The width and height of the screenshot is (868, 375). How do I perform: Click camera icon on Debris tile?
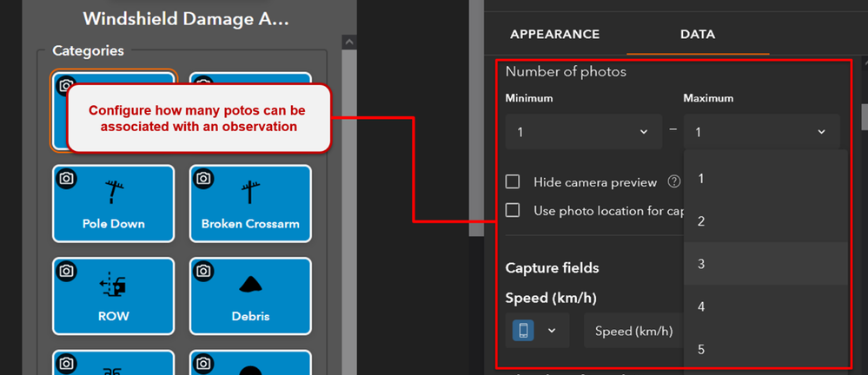[203, 272]
